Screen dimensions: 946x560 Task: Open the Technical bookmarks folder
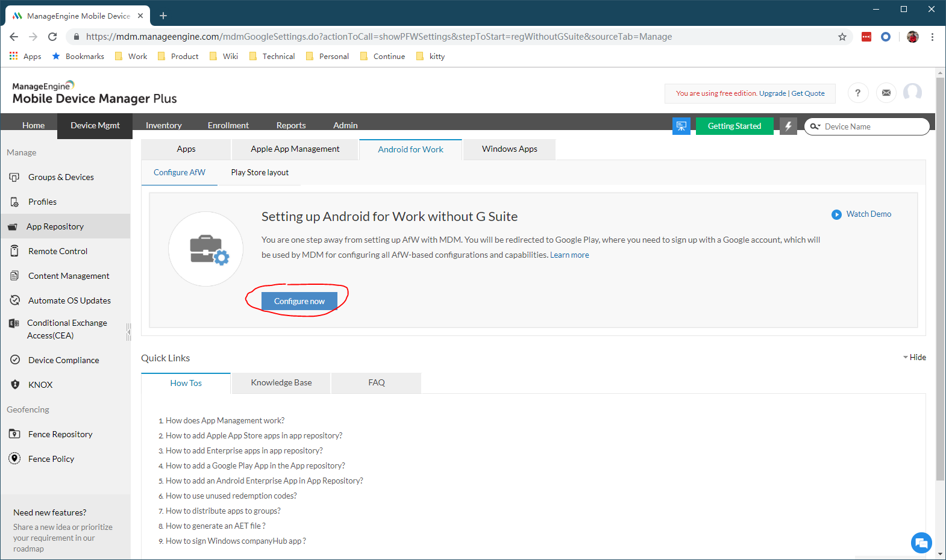(x=272, y=56)
